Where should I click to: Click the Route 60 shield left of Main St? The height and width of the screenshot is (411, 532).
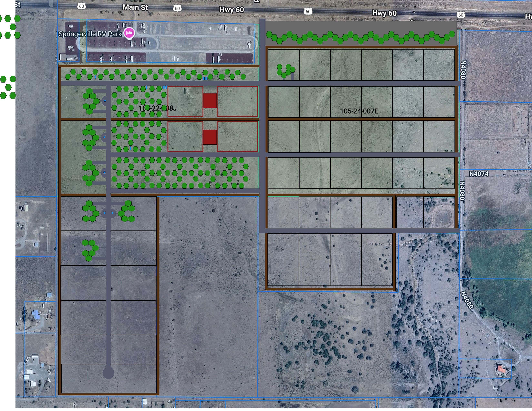82,6
